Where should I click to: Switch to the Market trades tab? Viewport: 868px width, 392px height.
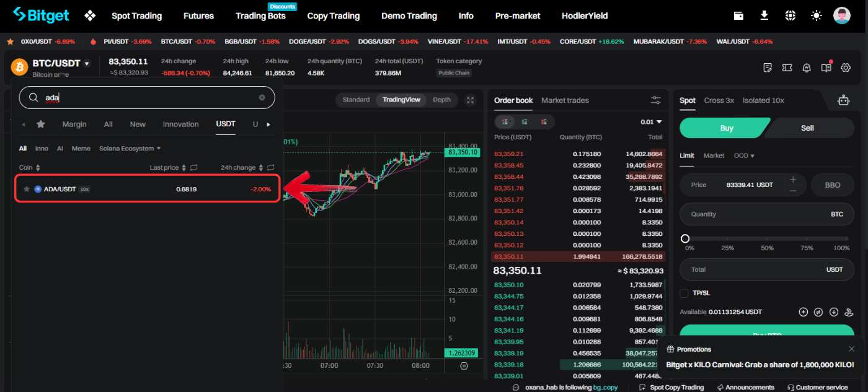[565, 100]
